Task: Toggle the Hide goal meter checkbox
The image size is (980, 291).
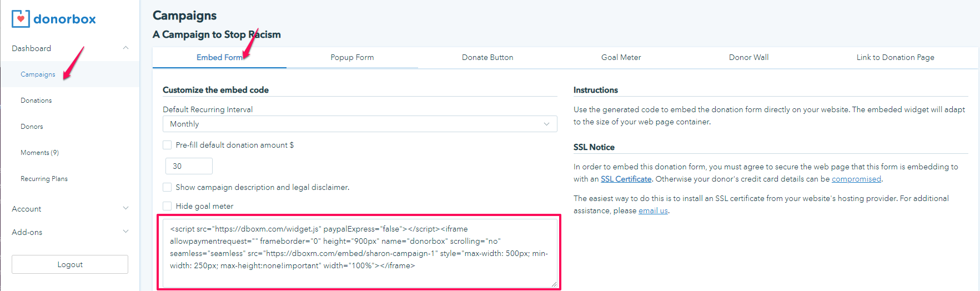Action: 167,206
